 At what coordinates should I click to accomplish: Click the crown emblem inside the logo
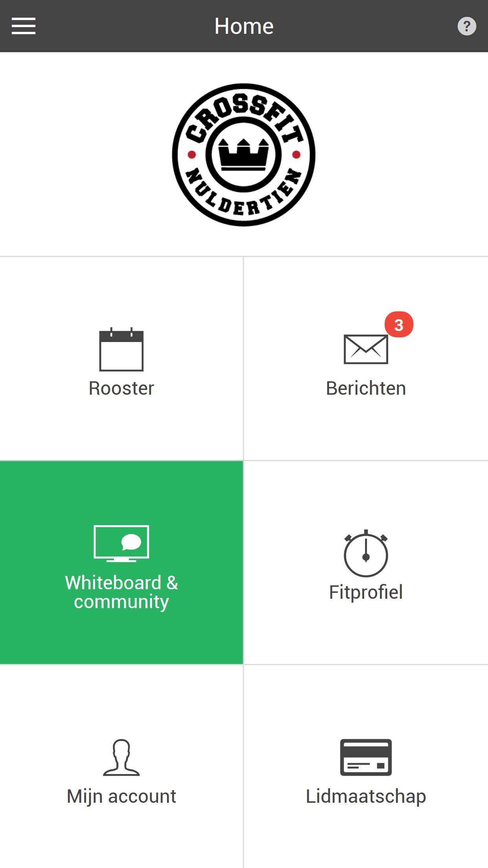(x=244, y=154)
